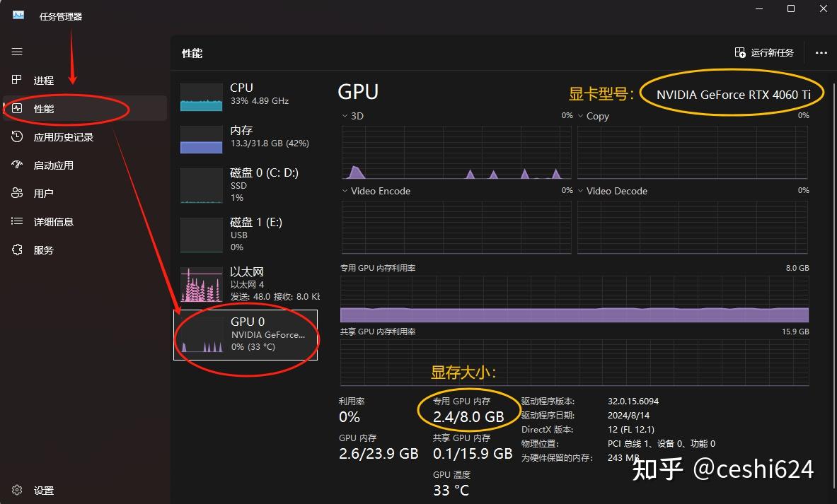837x504 pixels.
Task: Select the CPU usage thumbnail graph
Action: [x=201, y=97]
